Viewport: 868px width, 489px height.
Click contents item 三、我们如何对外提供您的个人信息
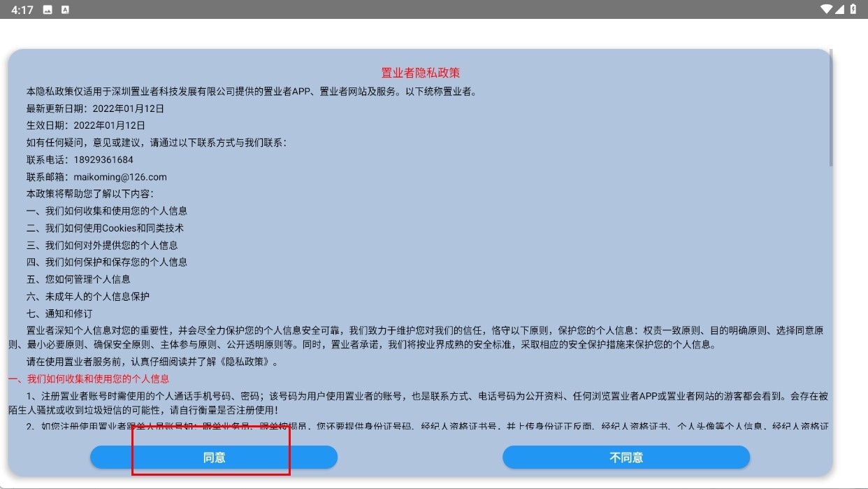[102, 245]
